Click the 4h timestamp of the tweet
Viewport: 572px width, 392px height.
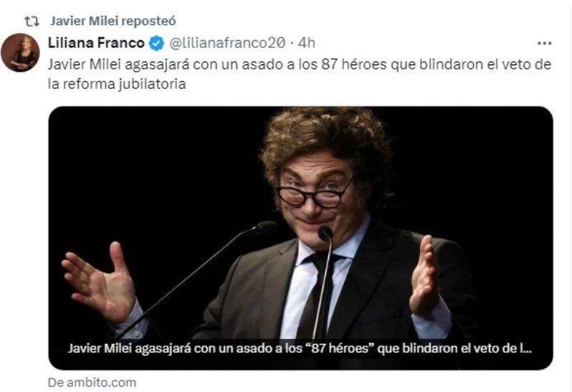[x=307, y=43]
